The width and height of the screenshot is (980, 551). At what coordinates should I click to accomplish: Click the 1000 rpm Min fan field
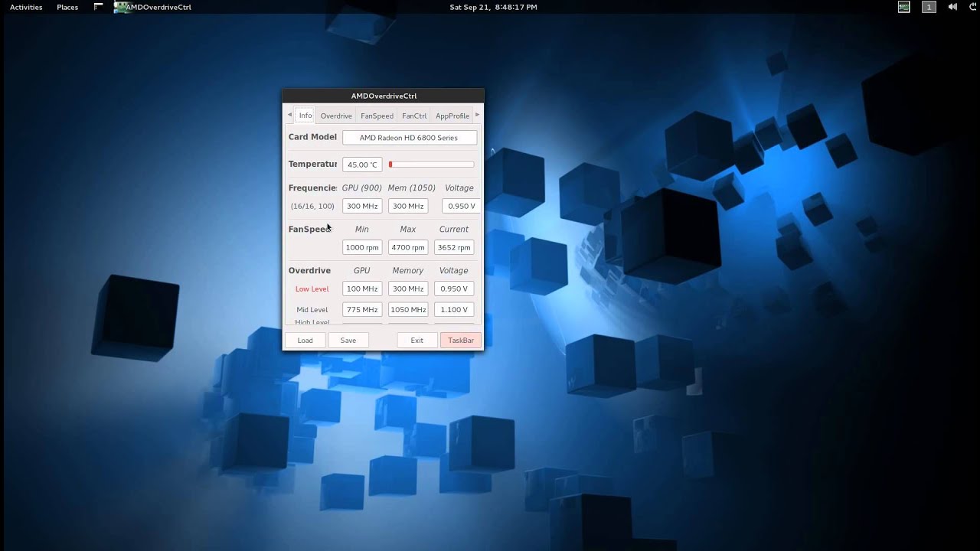pyautogui.click(x=362, y=247)
